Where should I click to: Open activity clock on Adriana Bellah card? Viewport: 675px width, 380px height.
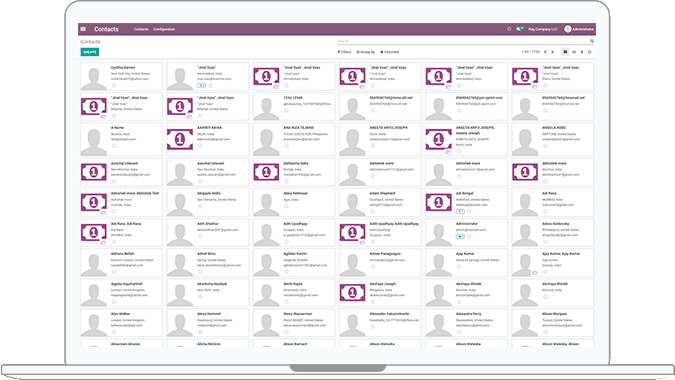(114, 272)
